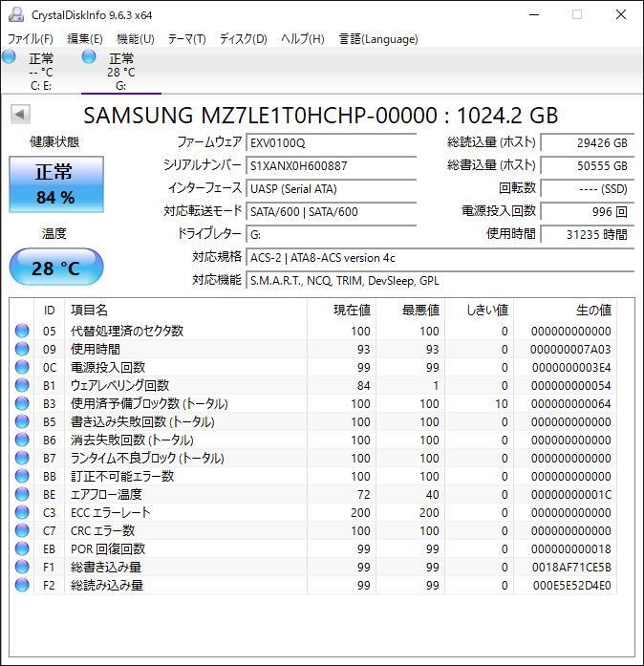
Task: Click the ID column header
Action: [x=50, y=310]
